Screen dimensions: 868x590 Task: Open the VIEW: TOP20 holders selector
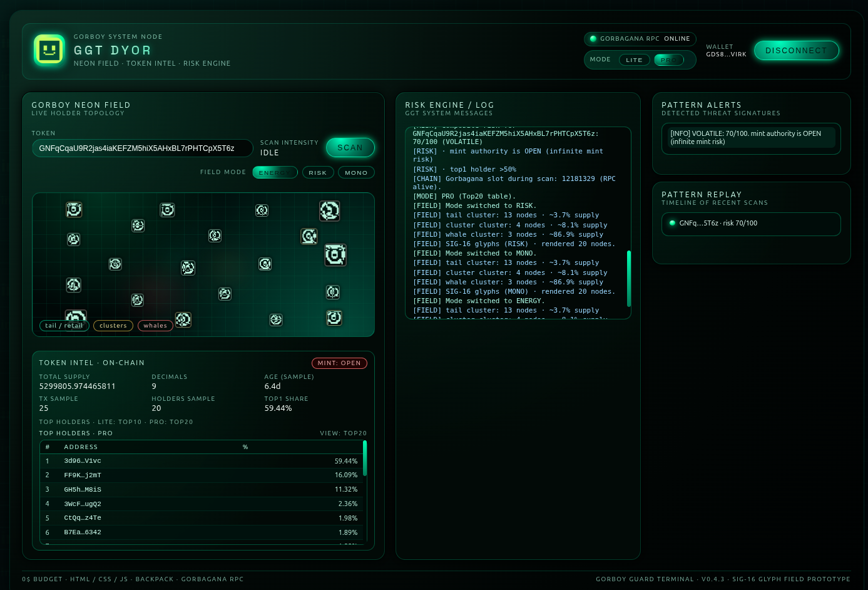point(343,433)
